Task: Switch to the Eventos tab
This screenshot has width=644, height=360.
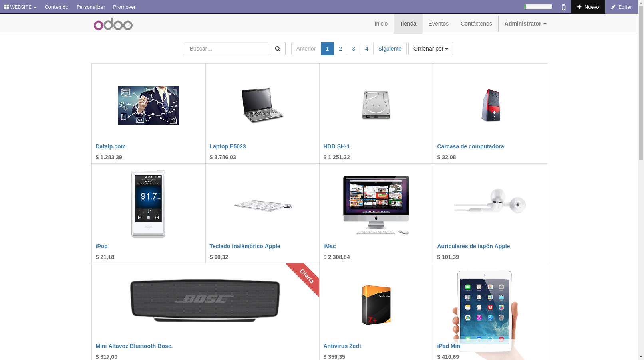Action: pyautogui.click(x=438, y=24)
